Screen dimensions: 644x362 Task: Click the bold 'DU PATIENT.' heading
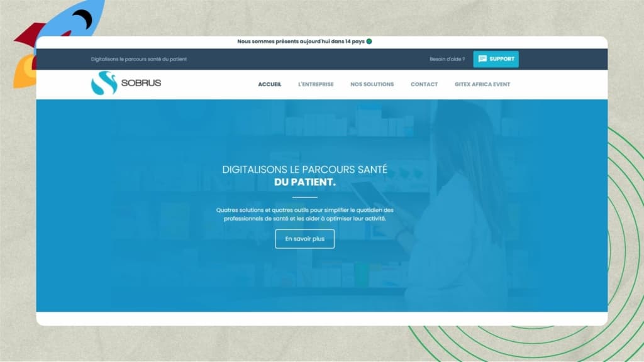tap(305, 182)
